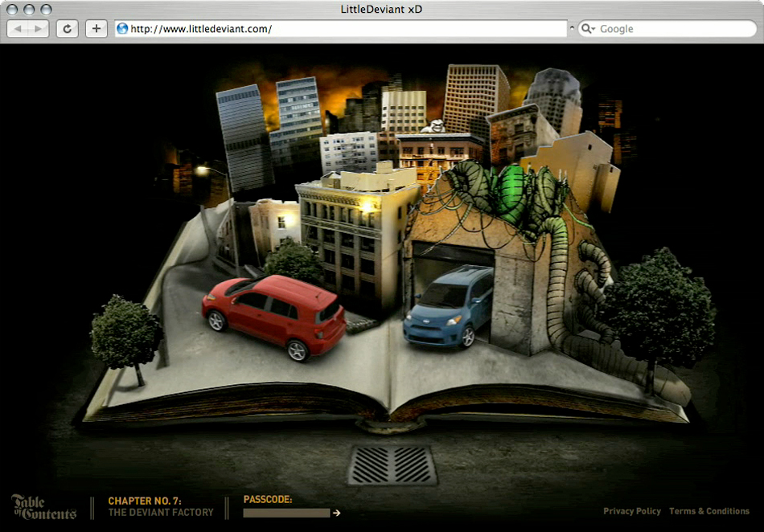
Task: Reload the page with the refresh button
Action: 67,29
